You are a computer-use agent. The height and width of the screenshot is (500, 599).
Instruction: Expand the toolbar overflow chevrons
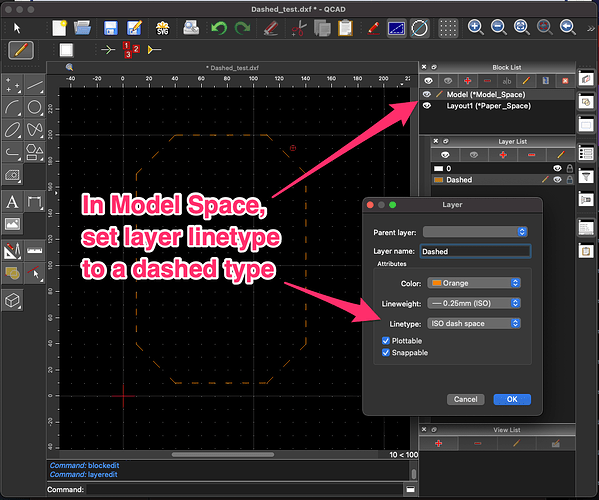coord(590,28)
